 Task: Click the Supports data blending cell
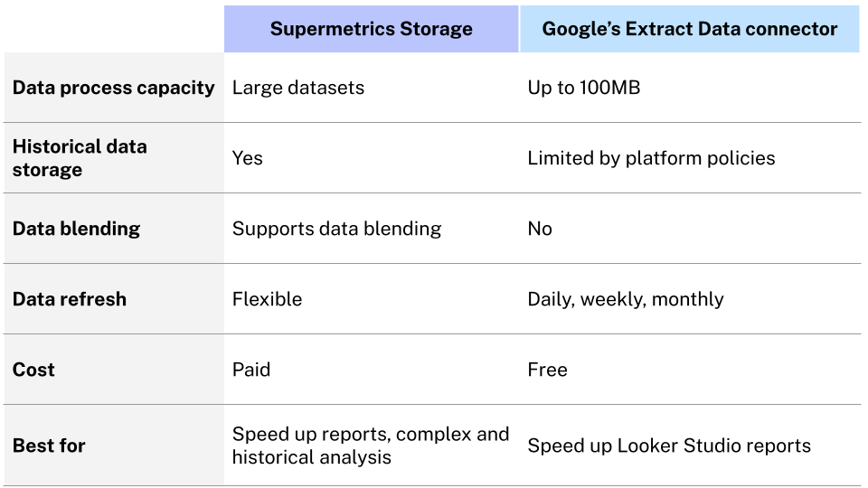(x=336, y=229)
